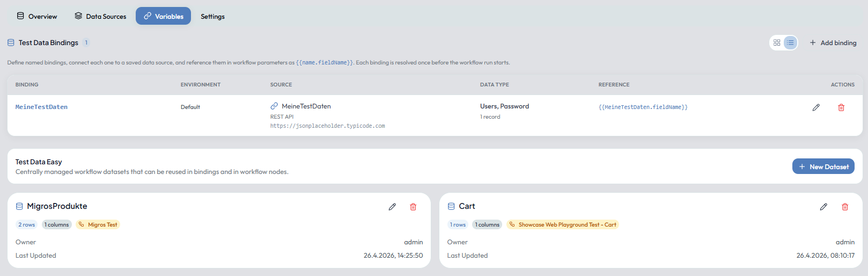
Task: Open the Overview tab
Action: coord(37,16)
